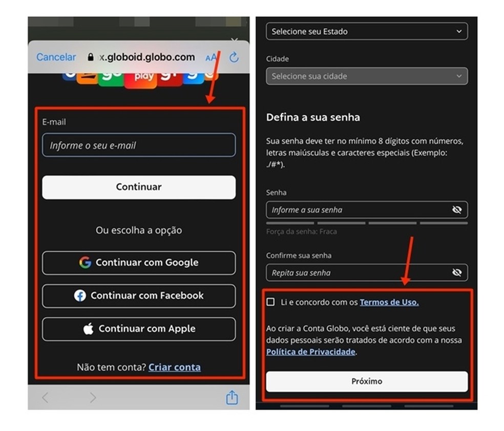The width and height of the screenshot is (504, 431).
Task: Click the white Continuar button
Action: [x=139, y=187]
